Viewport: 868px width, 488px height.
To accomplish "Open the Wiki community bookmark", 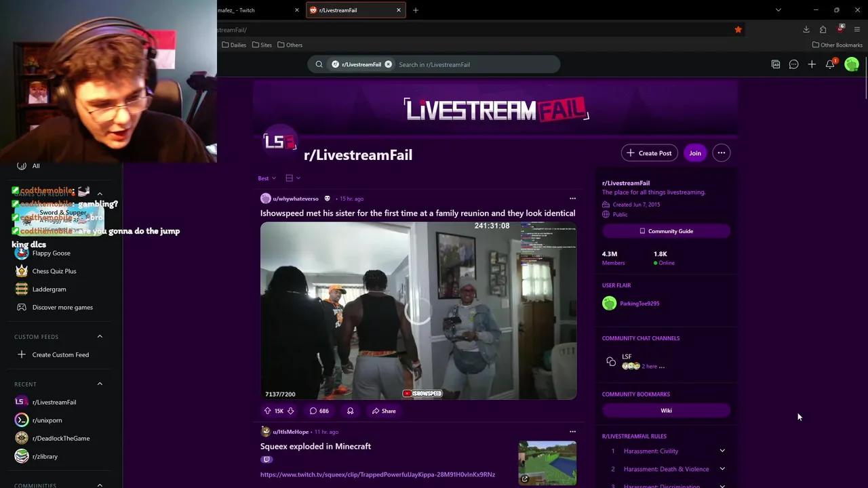I will click(x=666, y=411).
